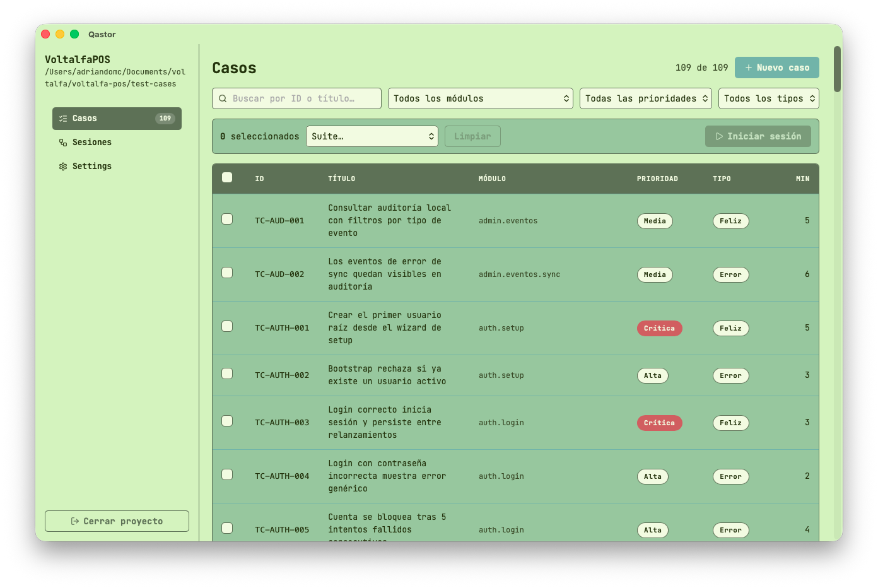Click the play icon in Iniciar sesión
This screenshot has width=878, height=588.
point(719,136)
